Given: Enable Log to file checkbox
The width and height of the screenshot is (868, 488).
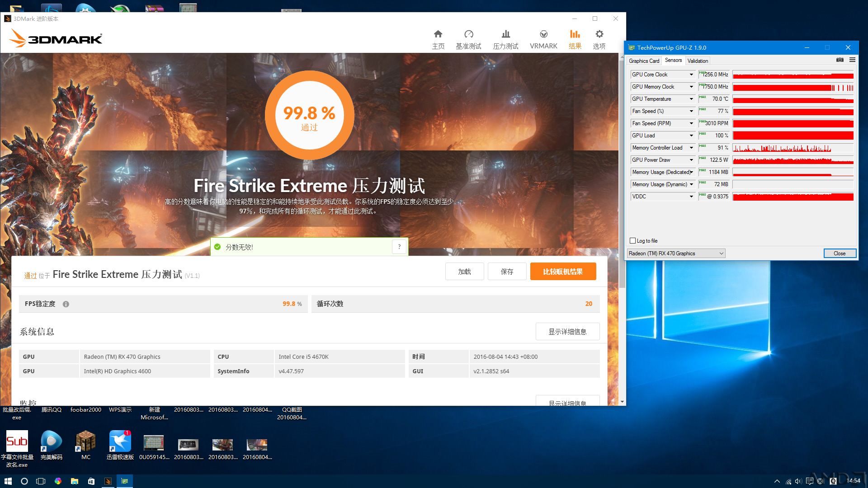Looking at the screenshot, I should 632,241.
